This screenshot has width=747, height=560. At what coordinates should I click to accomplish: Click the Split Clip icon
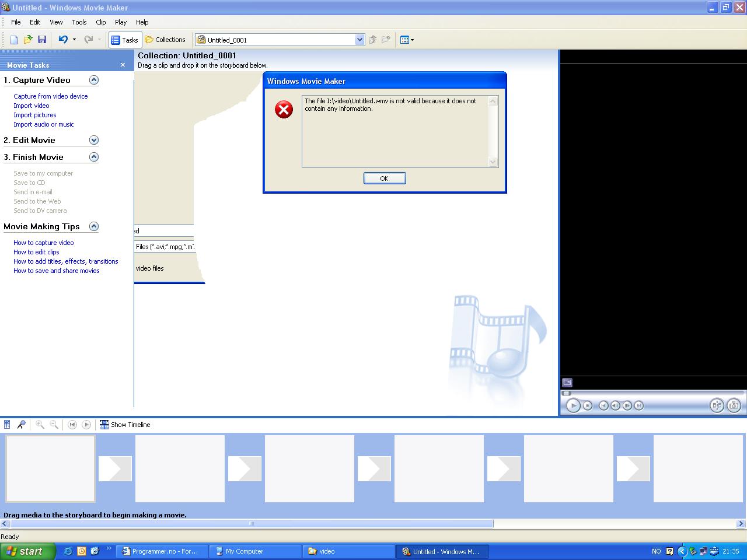click(x=717, y=405)
